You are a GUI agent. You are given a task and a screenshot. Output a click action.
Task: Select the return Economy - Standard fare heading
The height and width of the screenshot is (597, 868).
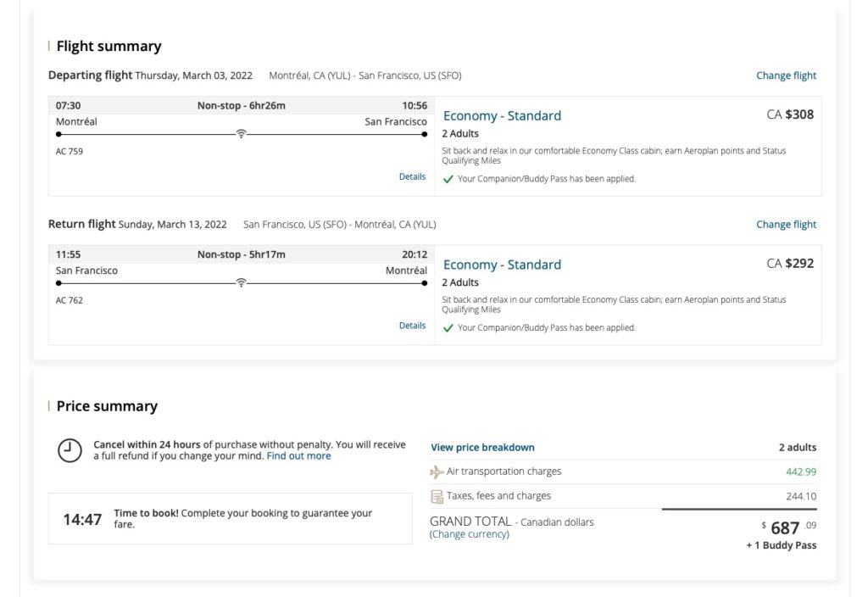502,265
